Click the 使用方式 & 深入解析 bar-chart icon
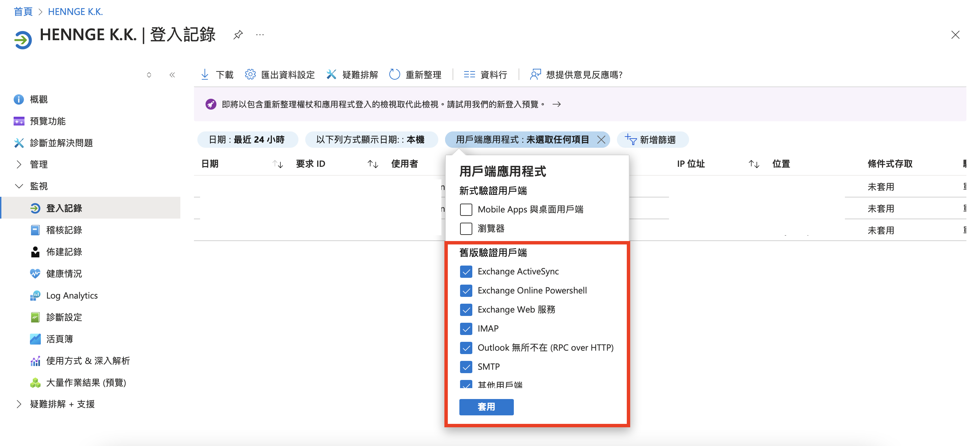 click(x=35, y=361)
